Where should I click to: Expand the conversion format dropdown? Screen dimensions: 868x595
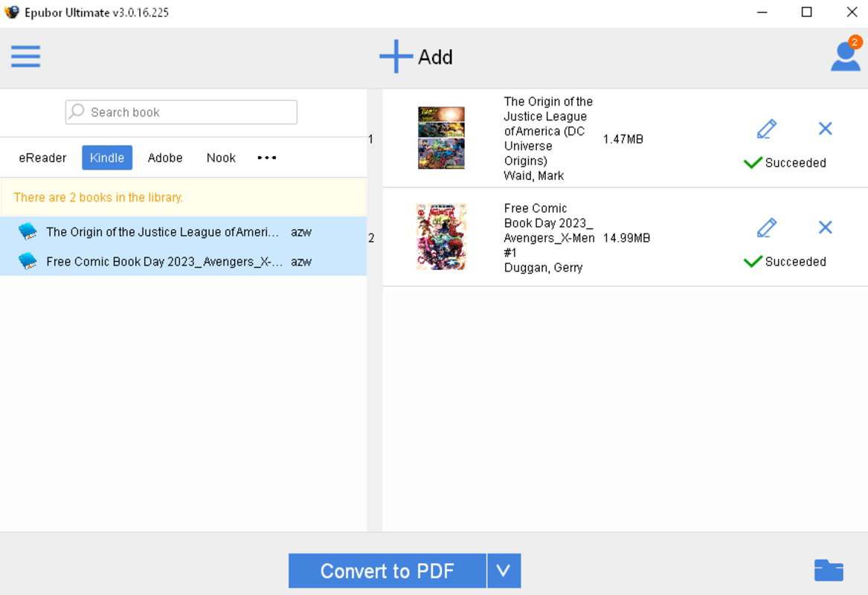504,571
